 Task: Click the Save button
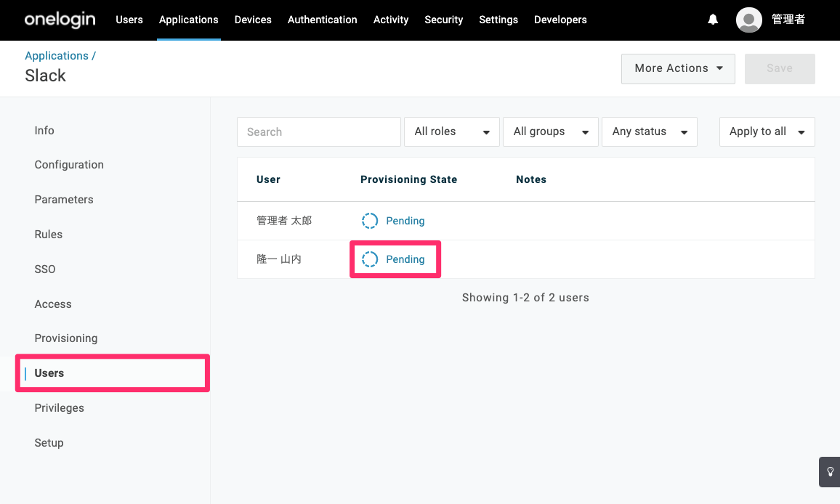click(780, 68)
